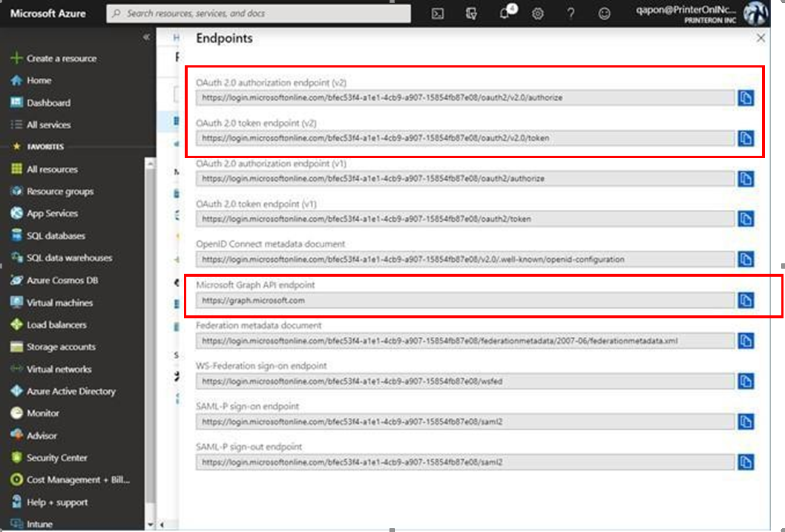
Task: Select the OAuth 2.0 token endpoint (v2) URL field
Action: [x=465, y=138]
